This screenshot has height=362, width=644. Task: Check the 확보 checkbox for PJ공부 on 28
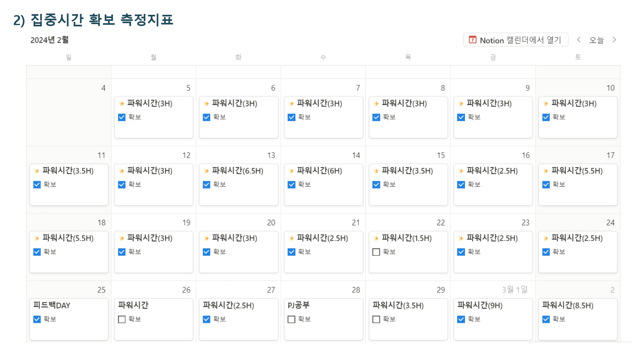click(x=291, y=319)
